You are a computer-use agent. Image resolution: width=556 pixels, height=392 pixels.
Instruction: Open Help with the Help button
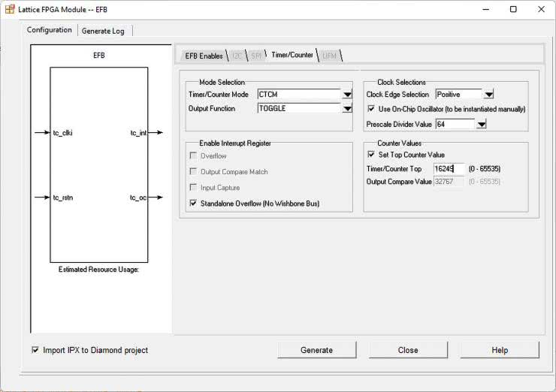[x=500, y=350]
